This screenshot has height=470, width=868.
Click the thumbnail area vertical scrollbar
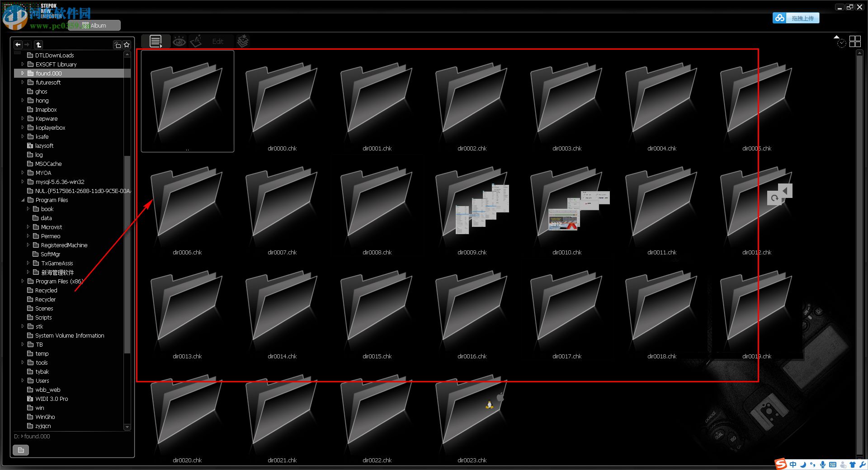point(859,255)
